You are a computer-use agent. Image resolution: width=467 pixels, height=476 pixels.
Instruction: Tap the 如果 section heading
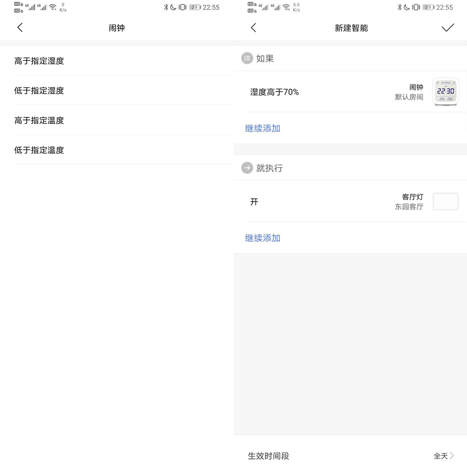pos(265,58)
